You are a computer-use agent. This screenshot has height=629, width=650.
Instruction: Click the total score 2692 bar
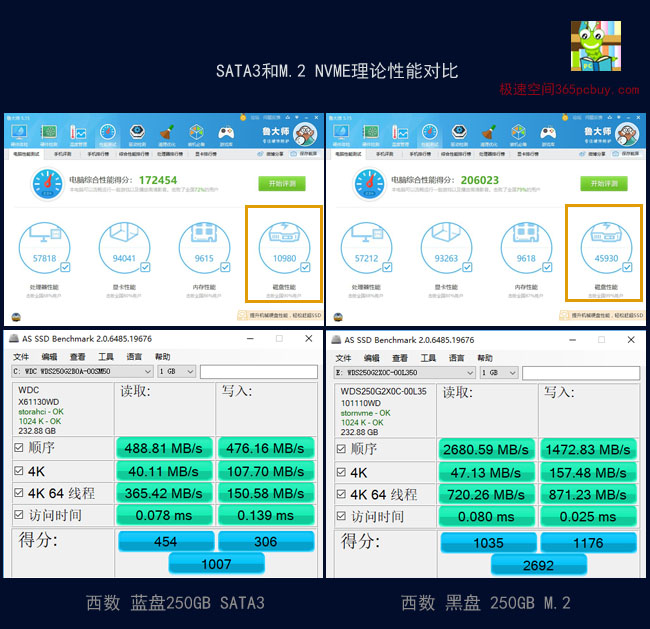click(x=538, y=565)
